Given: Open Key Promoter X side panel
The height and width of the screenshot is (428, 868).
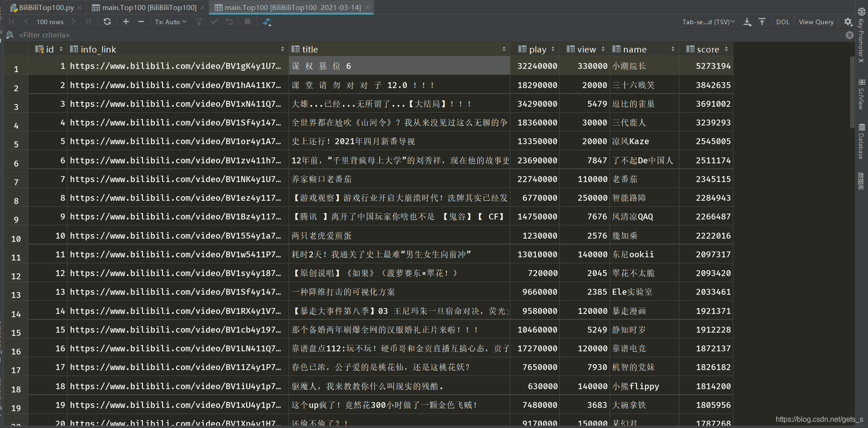Looking at the screenshot, I should [861, 36].
